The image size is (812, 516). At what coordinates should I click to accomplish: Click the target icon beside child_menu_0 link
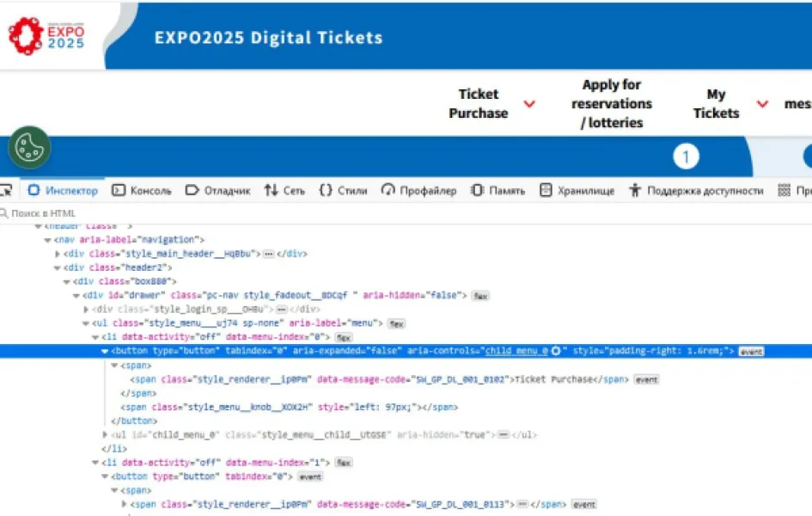click(x=556, y=351)
